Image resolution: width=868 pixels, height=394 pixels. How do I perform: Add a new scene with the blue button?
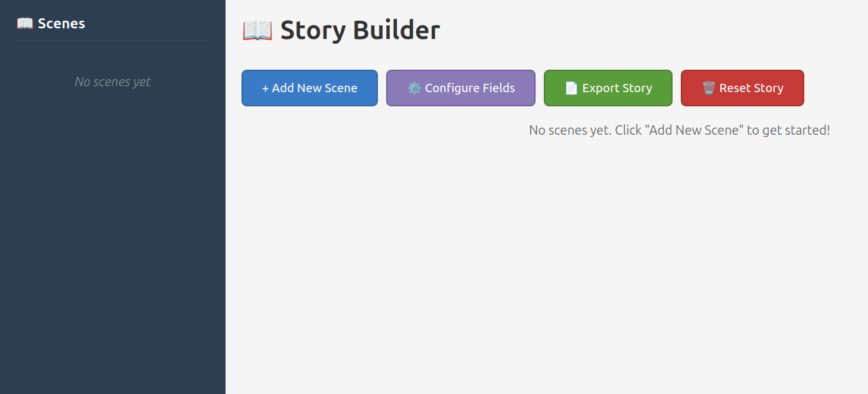[x=309, y=88]
